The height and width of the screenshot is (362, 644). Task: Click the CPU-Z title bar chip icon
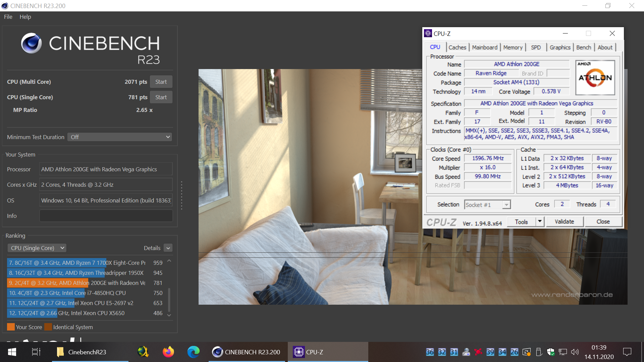click(428, 33)
